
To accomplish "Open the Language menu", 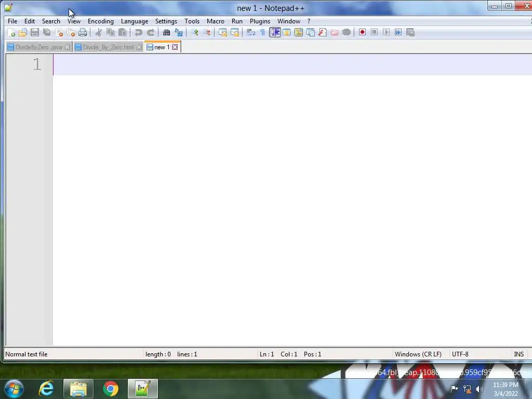I will [135, 21].
